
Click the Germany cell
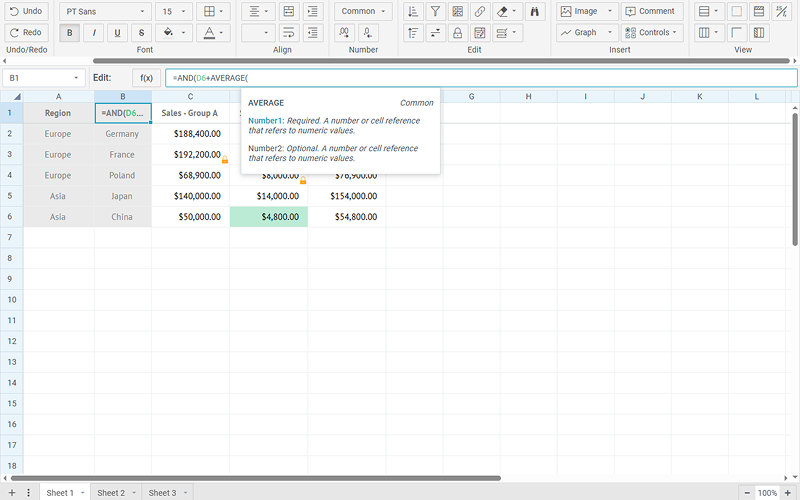point(122,134)
